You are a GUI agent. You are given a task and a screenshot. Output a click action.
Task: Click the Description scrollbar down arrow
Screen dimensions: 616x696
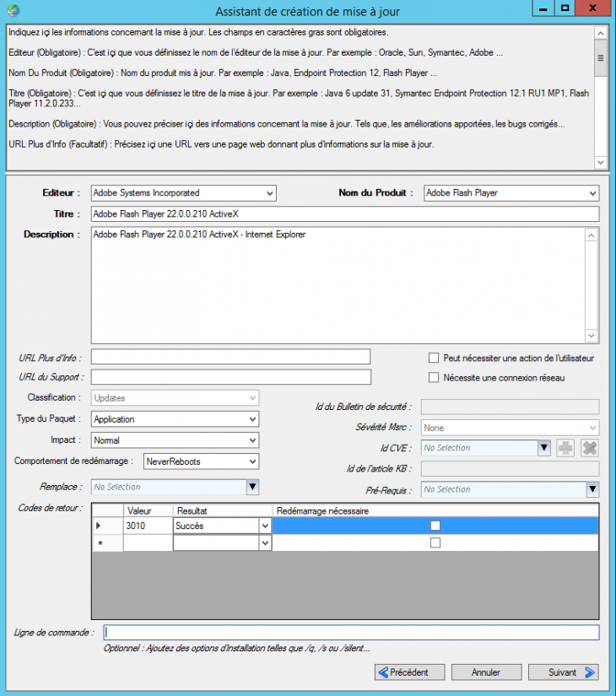[592, 336]
